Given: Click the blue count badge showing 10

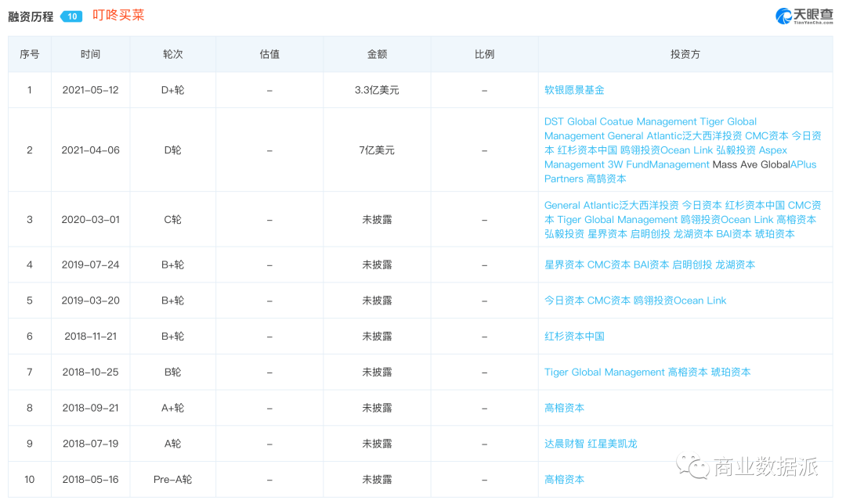Looking at the screenshot, I should (x=71, y=16).
